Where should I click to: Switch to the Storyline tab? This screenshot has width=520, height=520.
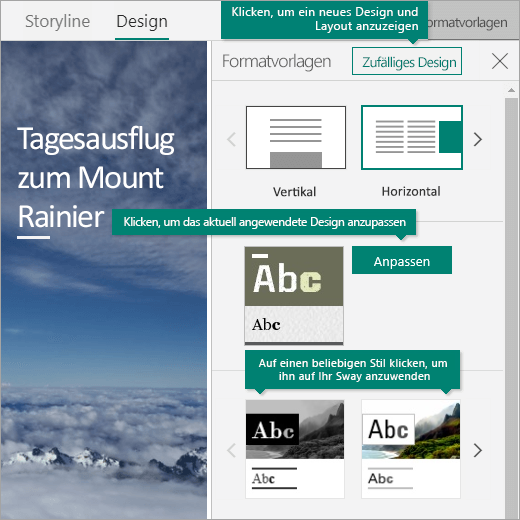pos(57,21)
